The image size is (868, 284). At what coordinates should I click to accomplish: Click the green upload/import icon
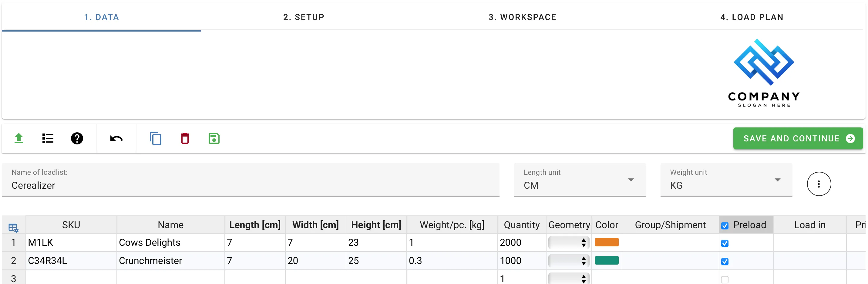pos(19,138)
